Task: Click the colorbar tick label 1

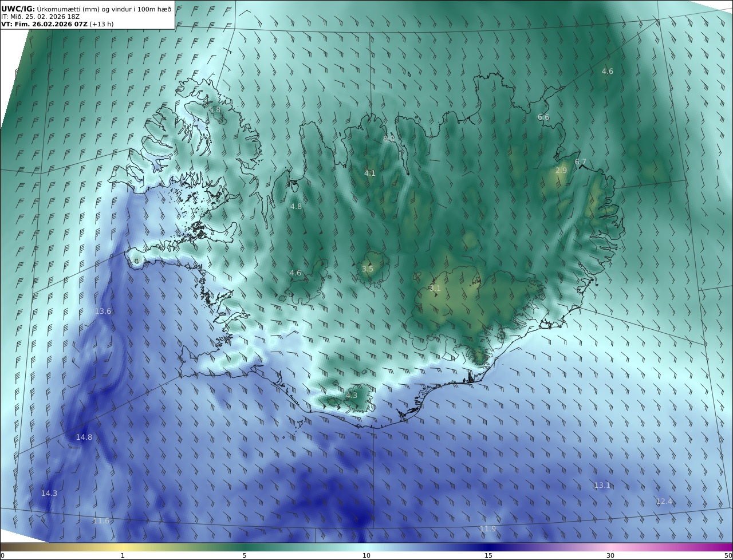Action: point(123,555)
